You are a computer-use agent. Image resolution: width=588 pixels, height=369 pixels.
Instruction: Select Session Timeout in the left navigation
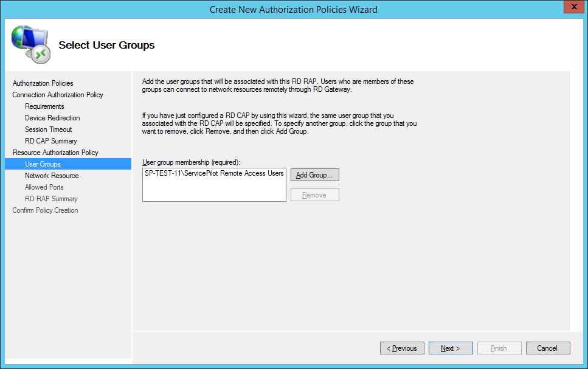(x=48, y=129)
